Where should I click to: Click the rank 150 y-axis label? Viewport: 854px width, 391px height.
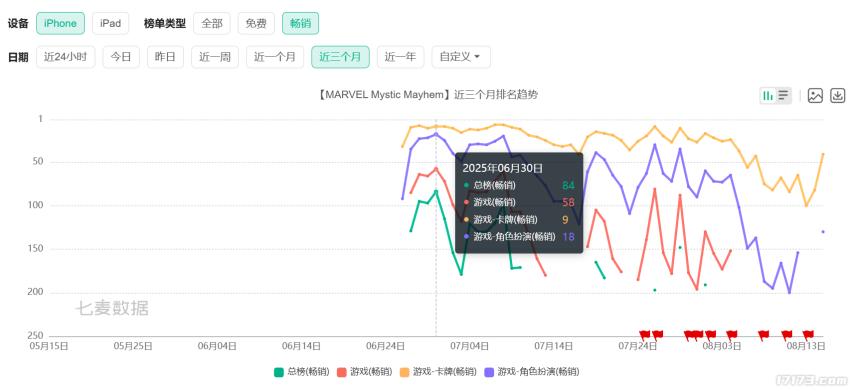pos(36,249)
